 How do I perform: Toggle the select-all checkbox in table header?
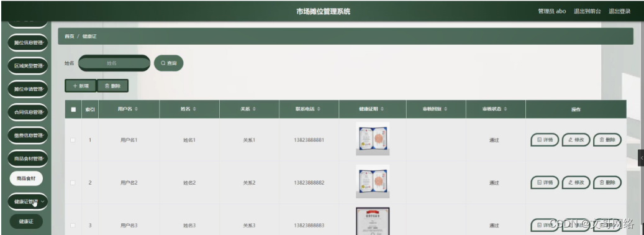point(73,109)
